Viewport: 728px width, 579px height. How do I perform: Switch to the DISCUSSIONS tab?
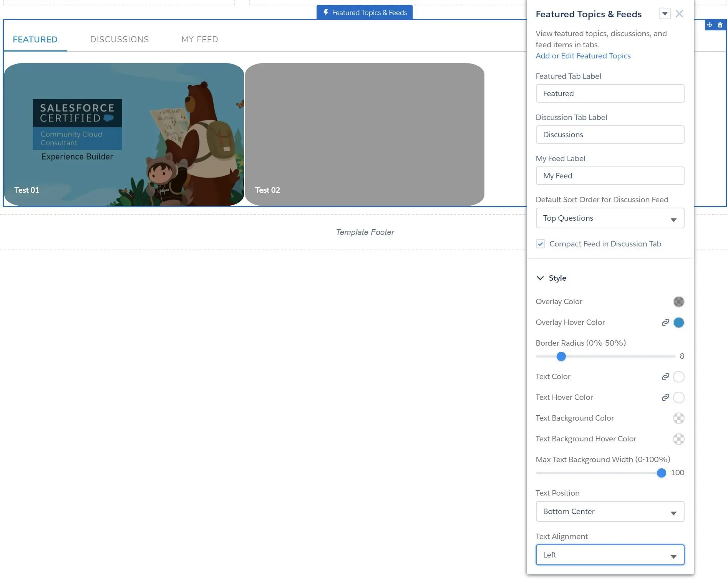tap(119, 39)
